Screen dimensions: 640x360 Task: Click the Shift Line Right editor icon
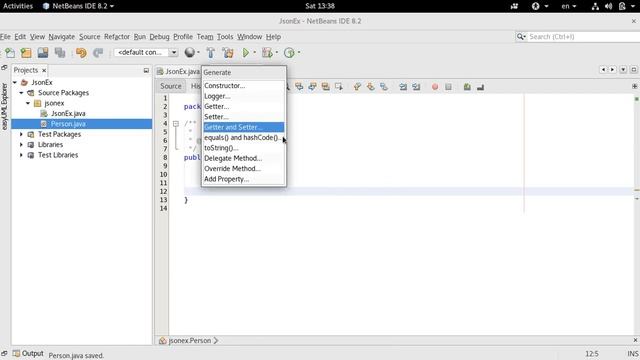pyautogui.click(x=416, y=87)
